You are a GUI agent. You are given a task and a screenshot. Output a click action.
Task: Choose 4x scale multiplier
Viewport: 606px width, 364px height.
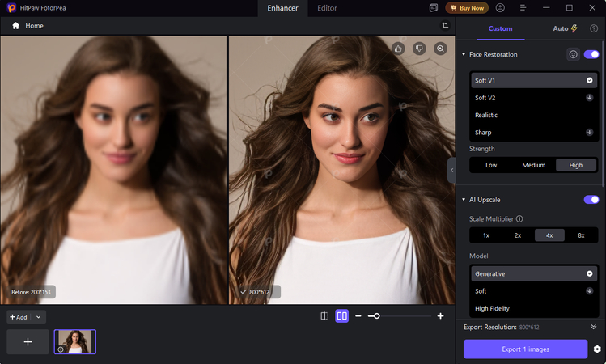coord(549,235)
